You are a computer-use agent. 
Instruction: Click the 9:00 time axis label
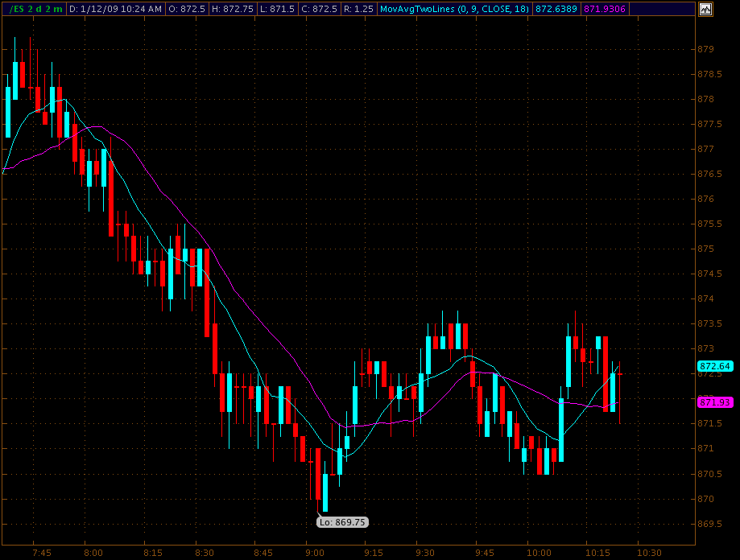tap(315, 553)
